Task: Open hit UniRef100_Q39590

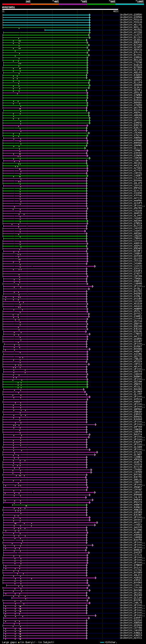Action: 131,15
